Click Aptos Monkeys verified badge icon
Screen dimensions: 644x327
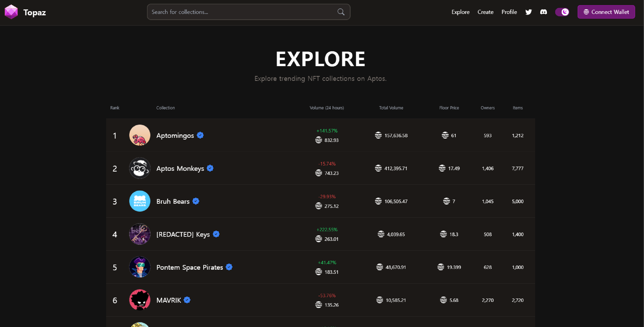coord(210,168)
